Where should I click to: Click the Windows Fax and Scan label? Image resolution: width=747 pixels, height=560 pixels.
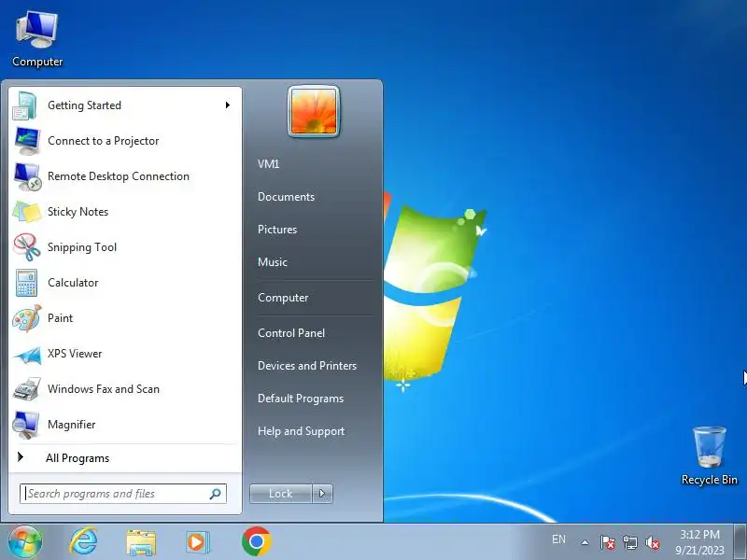click(x=104, y=389)
